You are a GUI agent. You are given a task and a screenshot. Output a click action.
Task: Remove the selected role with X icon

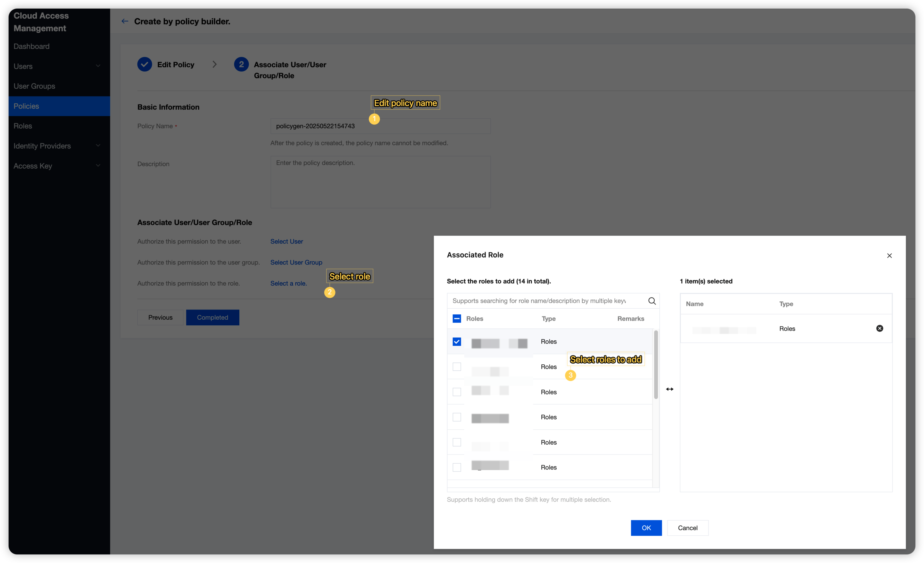click(x=879, y=328)
